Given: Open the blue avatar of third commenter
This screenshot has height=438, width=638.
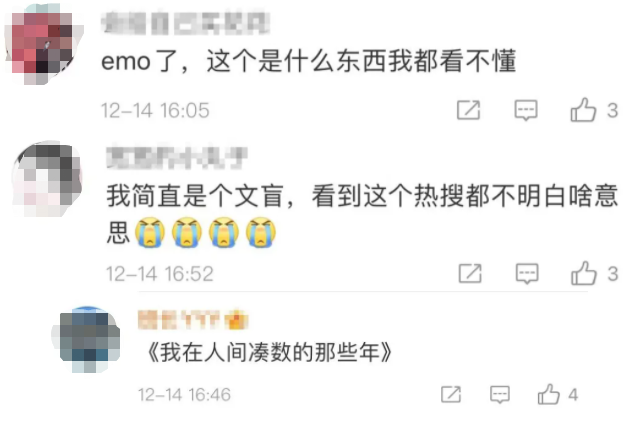Looking at the screenshot, I should pyautogui.click(x=89, y=340).
